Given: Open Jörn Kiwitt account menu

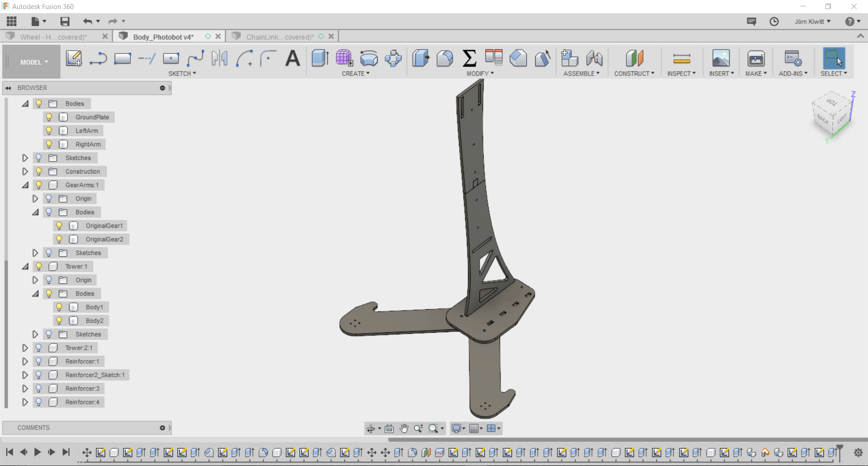Looking at the screenshot, I should coord(812,22).
